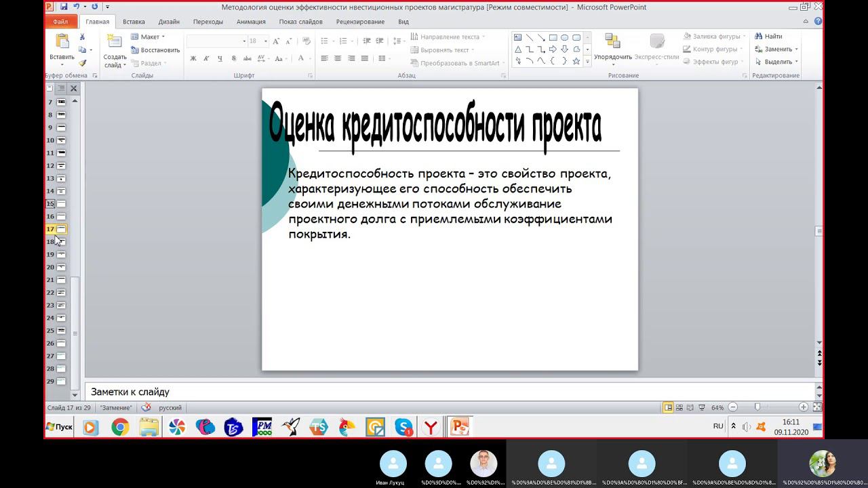Image resolution: width=868 pixels, height=488 pixels.
Task: Click the center text alignment icon
Action: pyautogui.click(x=338, y=59)
